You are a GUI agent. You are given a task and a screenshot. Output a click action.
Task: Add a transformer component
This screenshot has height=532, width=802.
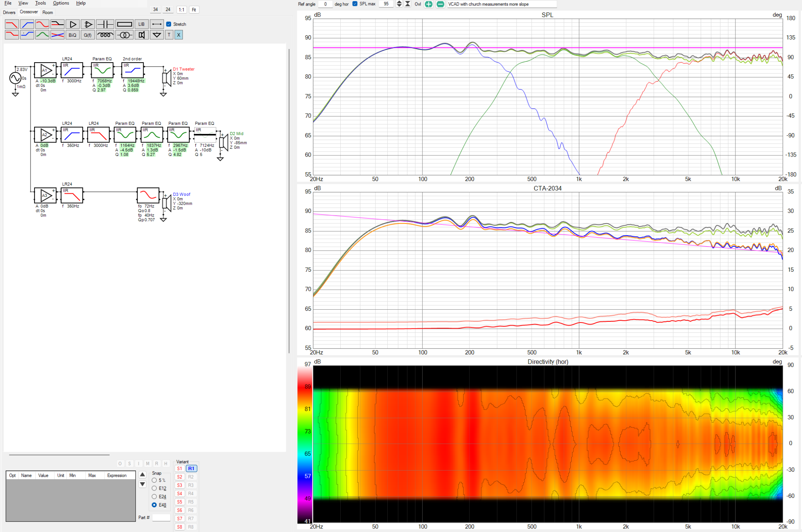125,35
